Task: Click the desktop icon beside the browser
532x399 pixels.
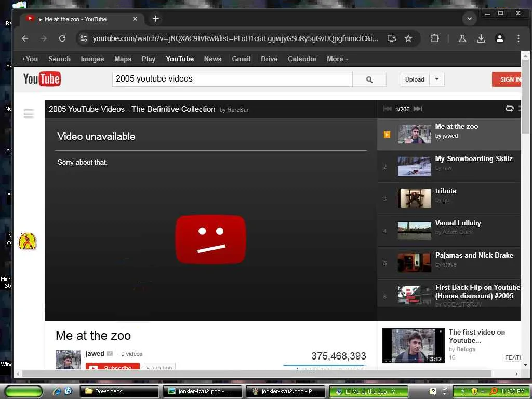Action: pos(27,241)
